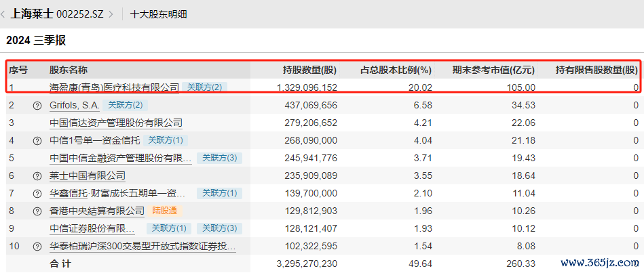Select total percentage 49.64
The image size is (644, 273).
click(421, 264)
